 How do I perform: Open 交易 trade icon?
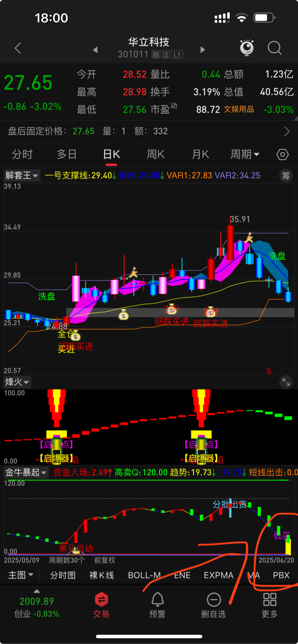point(101,605)
